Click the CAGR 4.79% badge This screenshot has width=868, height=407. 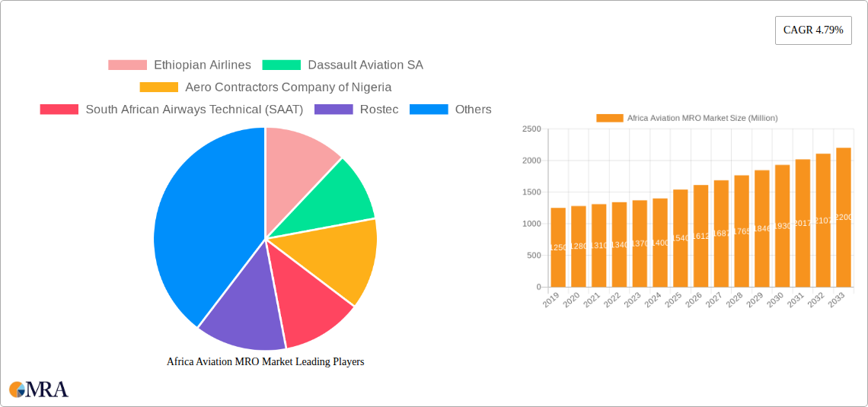click(x=812, y=30)
